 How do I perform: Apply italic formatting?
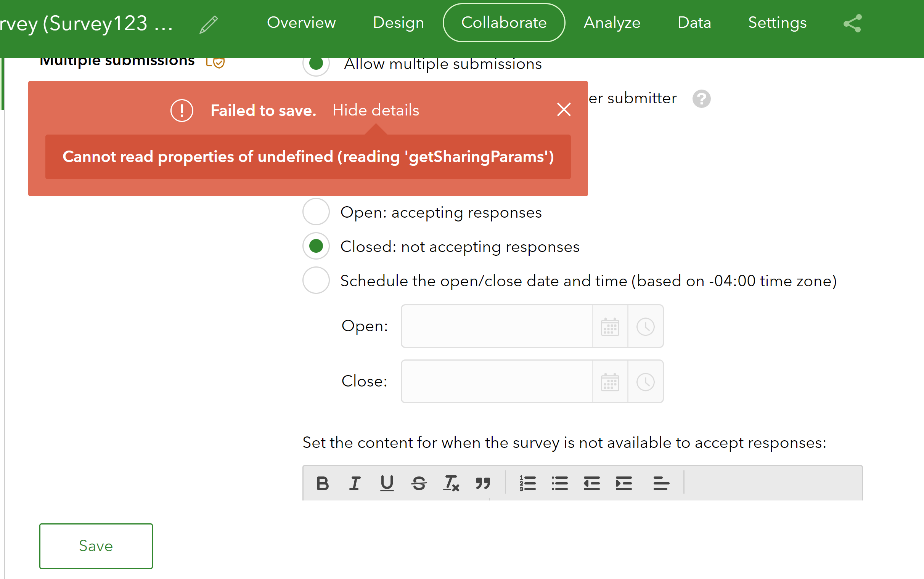[354, 483]
